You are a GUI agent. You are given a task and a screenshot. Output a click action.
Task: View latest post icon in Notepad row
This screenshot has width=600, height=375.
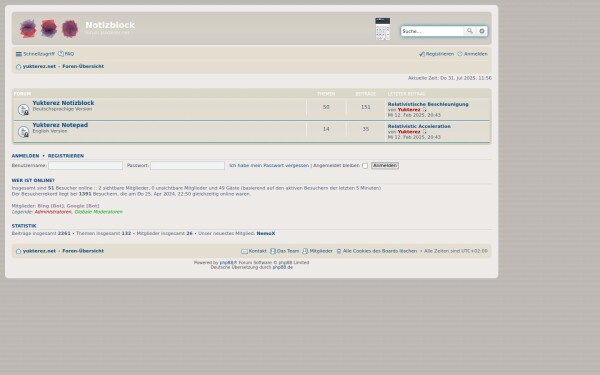(x=424, y=132)
